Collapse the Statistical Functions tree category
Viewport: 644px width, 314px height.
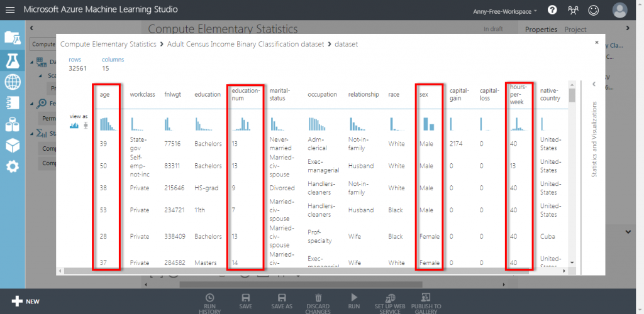(x=32, y=133)
